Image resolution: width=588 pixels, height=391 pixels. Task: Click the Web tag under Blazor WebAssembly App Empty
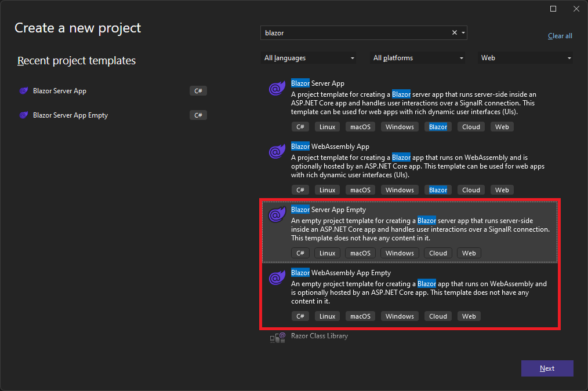click(x=469, y=316)
